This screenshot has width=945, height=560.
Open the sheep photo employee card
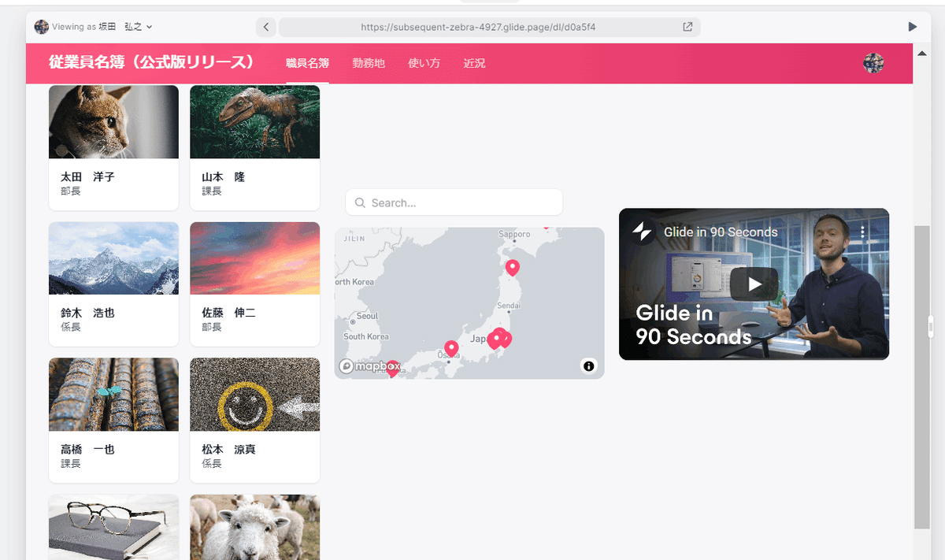(255, 527)
